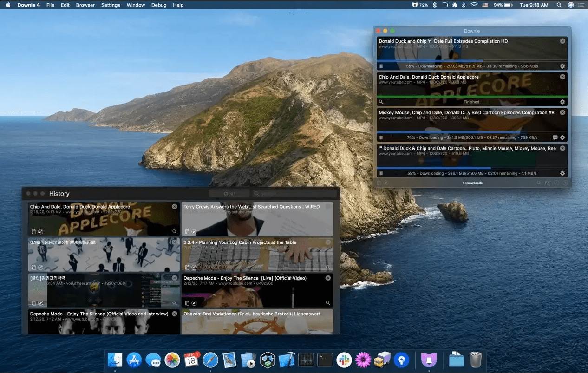Click Spotlight search in the menu bar
This screenshot has height=373, width=588.
(559, 5)
